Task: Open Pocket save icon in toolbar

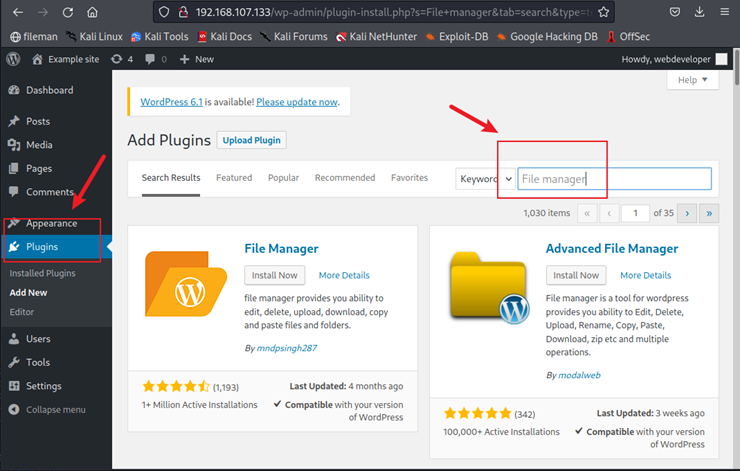Action: (675, 12)
